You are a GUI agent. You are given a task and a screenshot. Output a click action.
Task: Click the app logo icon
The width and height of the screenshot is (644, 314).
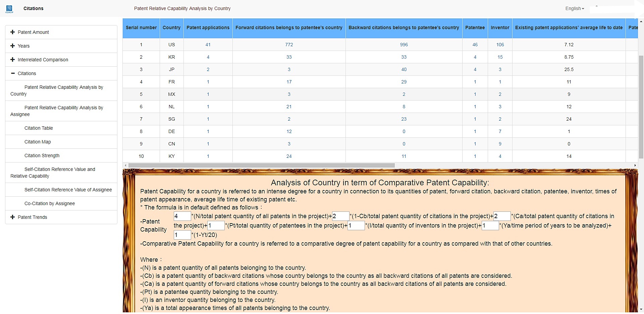tap(9, 9)
